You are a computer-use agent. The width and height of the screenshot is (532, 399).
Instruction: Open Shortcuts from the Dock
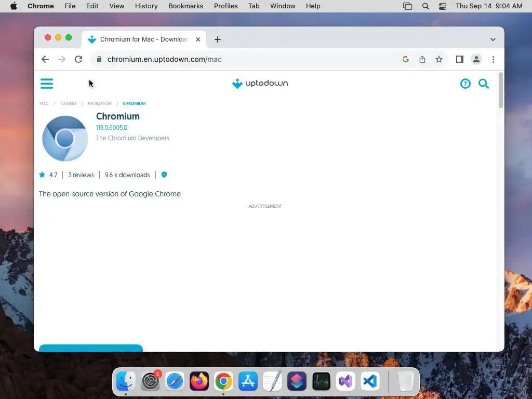tap(297, 381)
